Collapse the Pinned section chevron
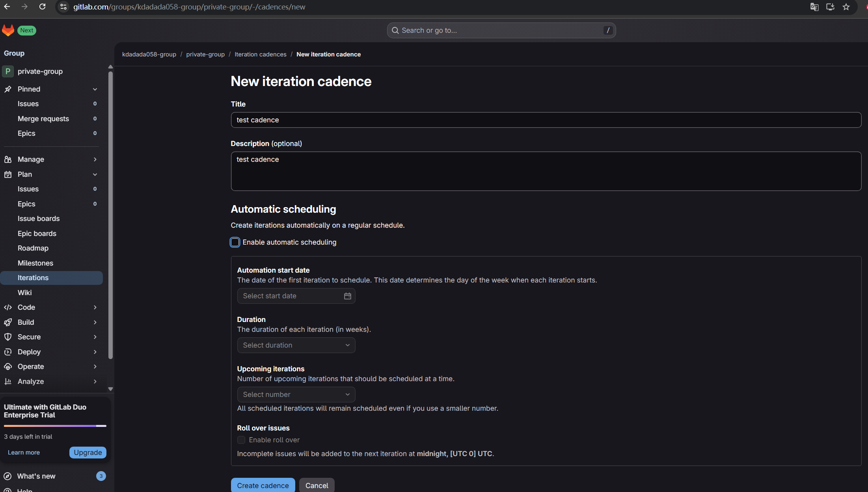This screenshot has height=492, width=868. (x=95, y=89)
